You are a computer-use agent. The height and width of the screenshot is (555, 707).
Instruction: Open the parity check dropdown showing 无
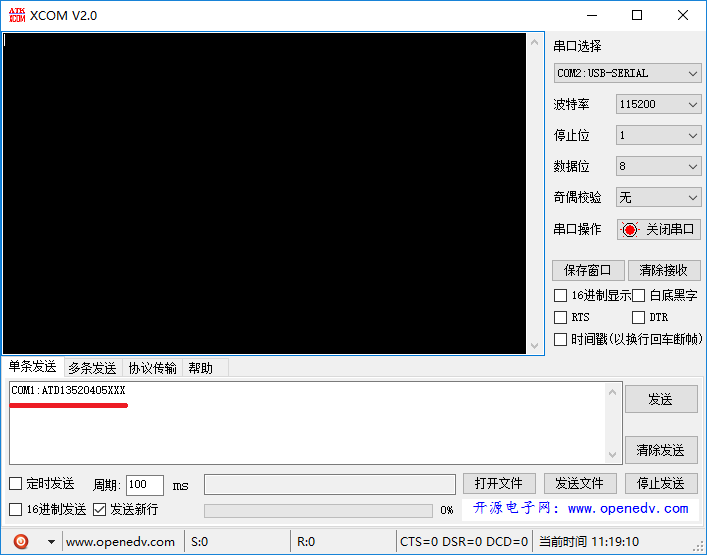[x=658, y=197]
